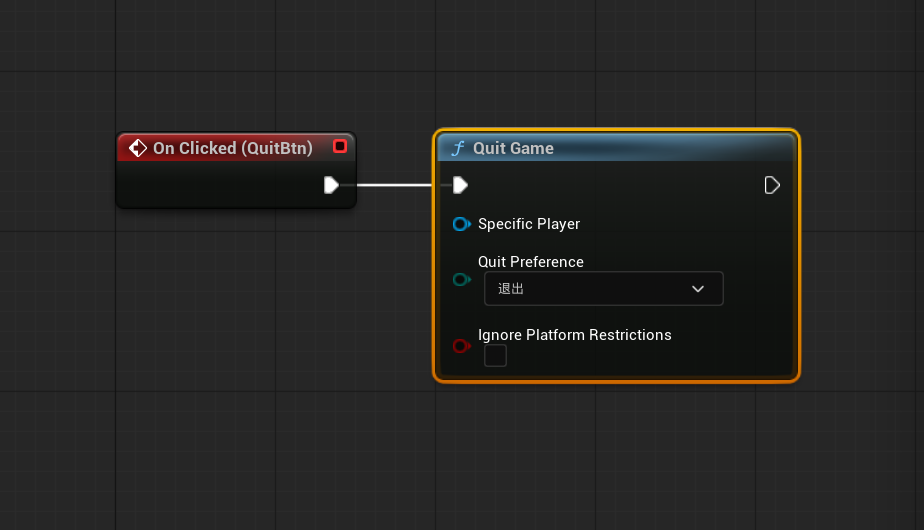
Task: Click the Quit Game input execution pin
Action: click(460, 185)
